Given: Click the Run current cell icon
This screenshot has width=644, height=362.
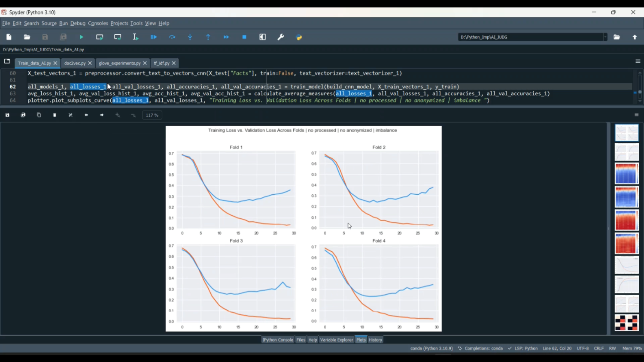Looking at the screenshot, I should [100, 37].
